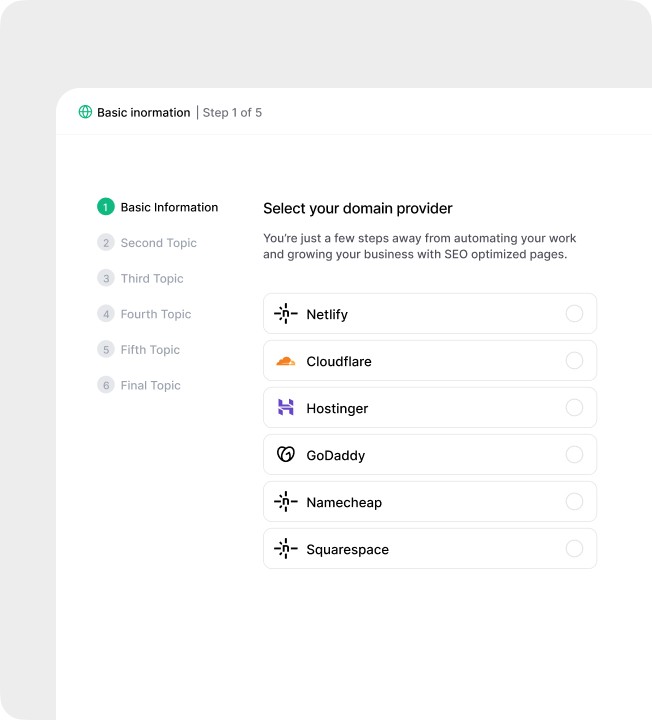Click the step 3 number circle
Viewport: 652px width, 720px height.
click(106, 278)
